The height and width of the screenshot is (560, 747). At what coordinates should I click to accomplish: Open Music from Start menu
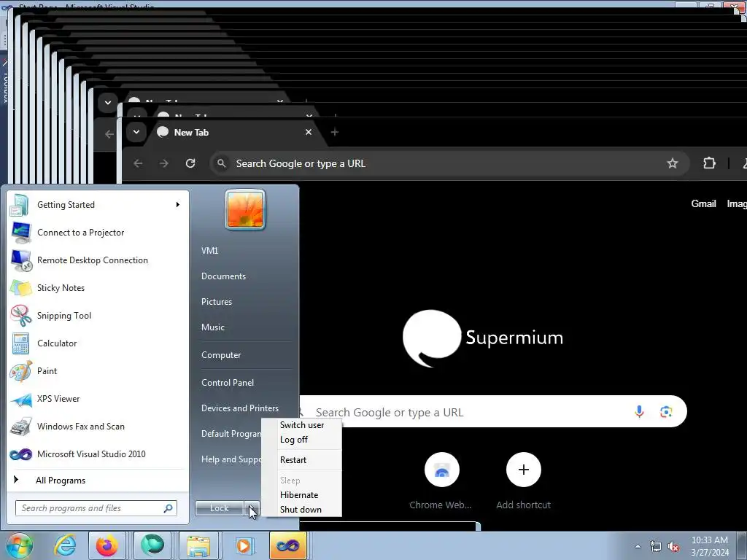pos(212,327)
